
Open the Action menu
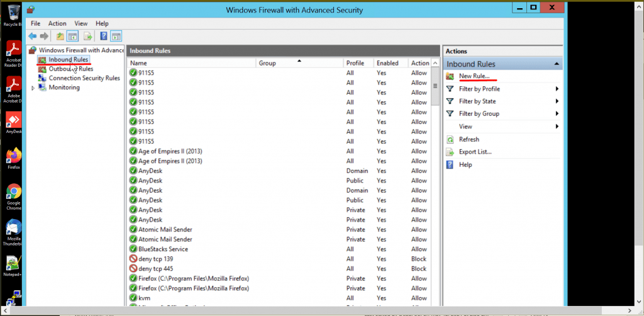point(57,23)
